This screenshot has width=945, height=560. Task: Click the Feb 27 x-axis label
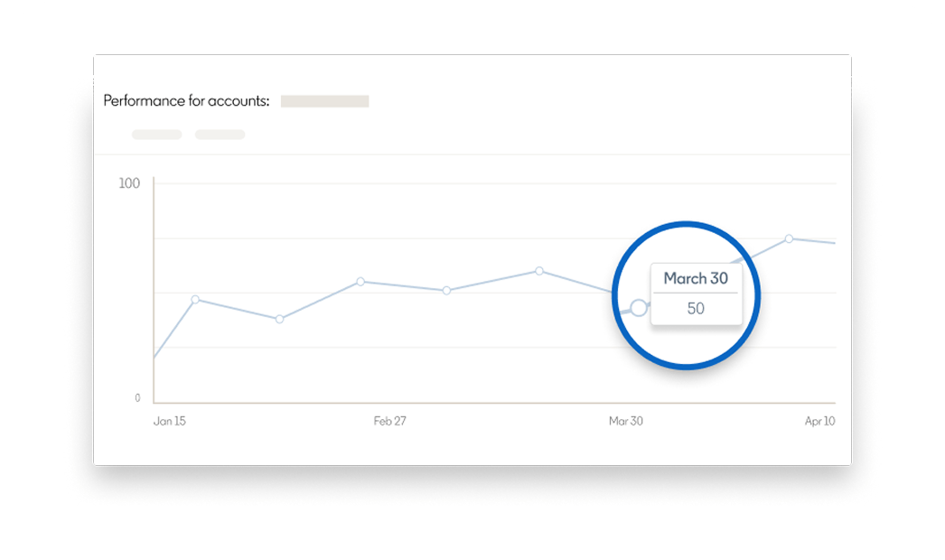pyautogui.click(x=389, y=422)
